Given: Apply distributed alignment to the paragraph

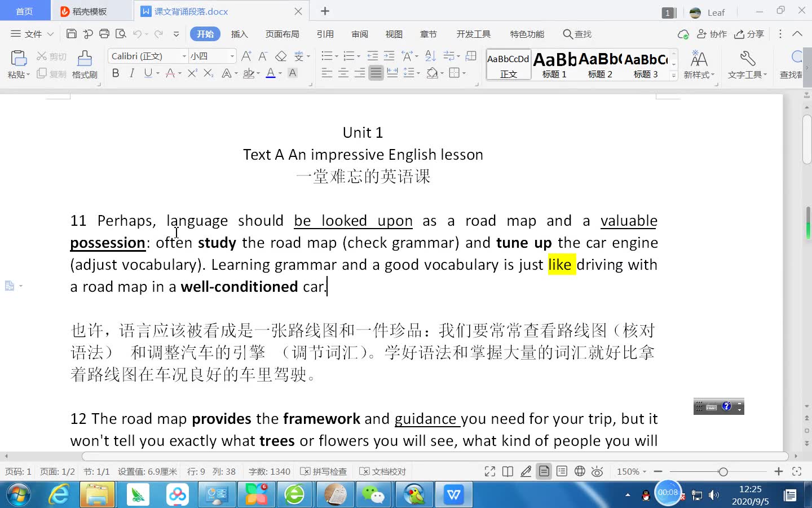Looking at the screenshot, I should coord(392,73).
